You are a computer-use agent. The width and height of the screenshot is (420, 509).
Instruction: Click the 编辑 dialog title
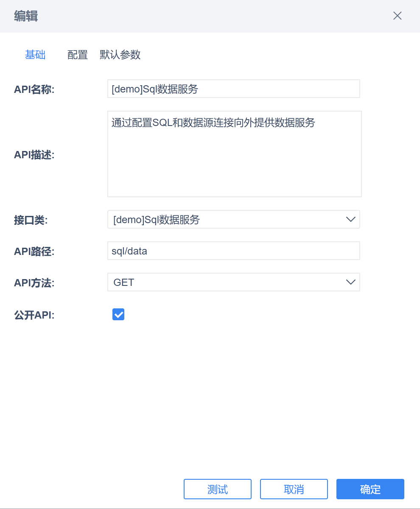pyautogui.click(x=26, y=16)
